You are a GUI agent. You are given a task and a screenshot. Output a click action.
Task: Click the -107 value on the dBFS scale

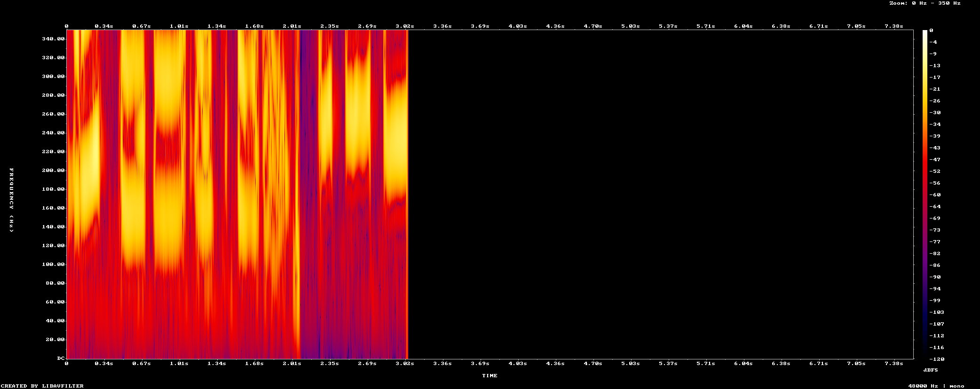pos(937,324)
